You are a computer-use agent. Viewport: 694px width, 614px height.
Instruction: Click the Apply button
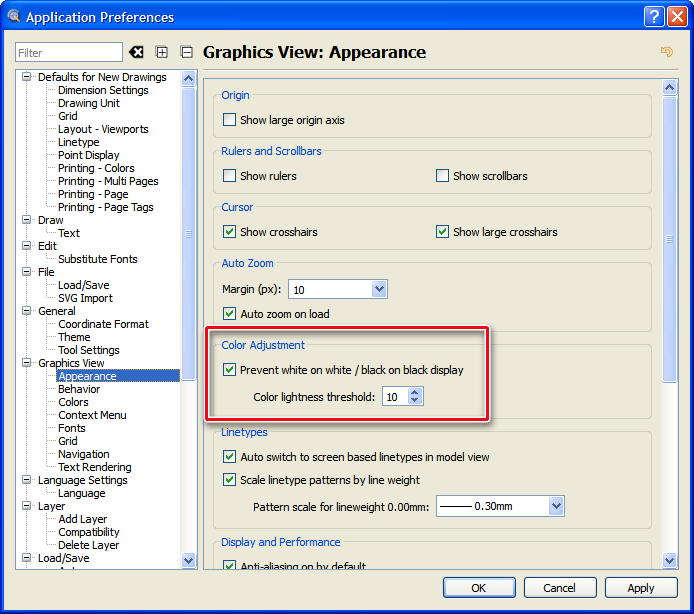coord(641,588)
